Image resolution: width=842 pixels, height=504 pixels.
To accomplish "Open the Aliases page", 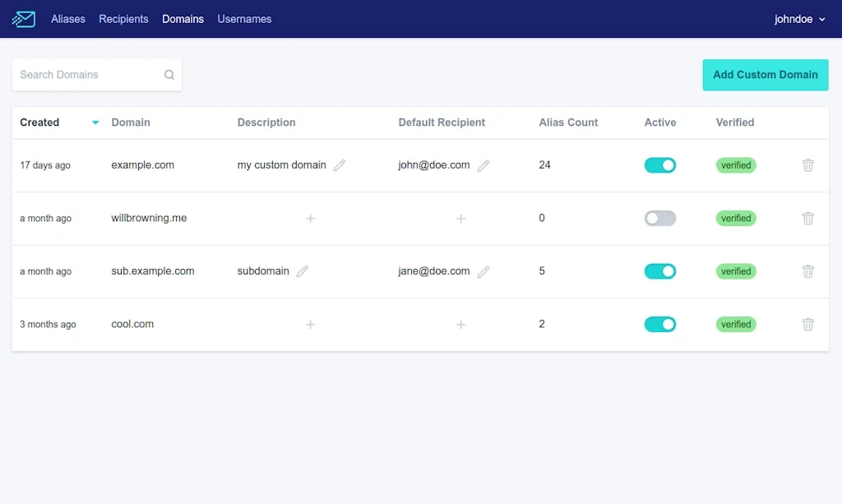I will click(x=68, y=19).
